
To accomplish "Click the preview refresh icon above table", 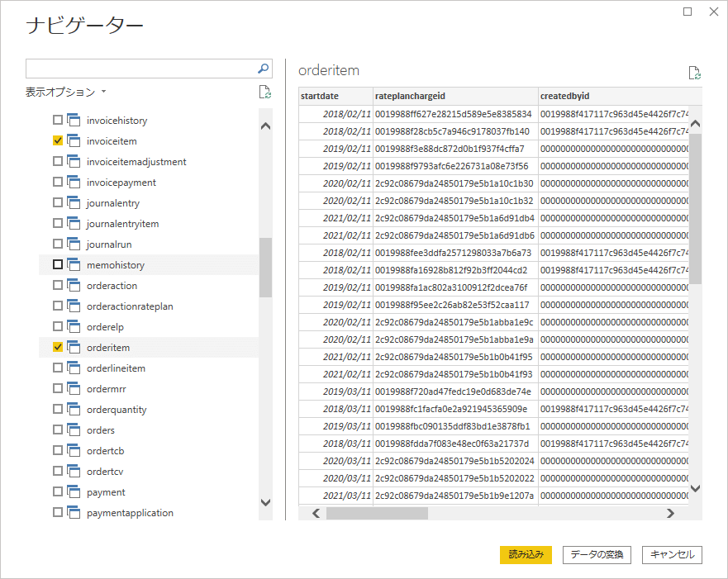I will tap(695, 73).
